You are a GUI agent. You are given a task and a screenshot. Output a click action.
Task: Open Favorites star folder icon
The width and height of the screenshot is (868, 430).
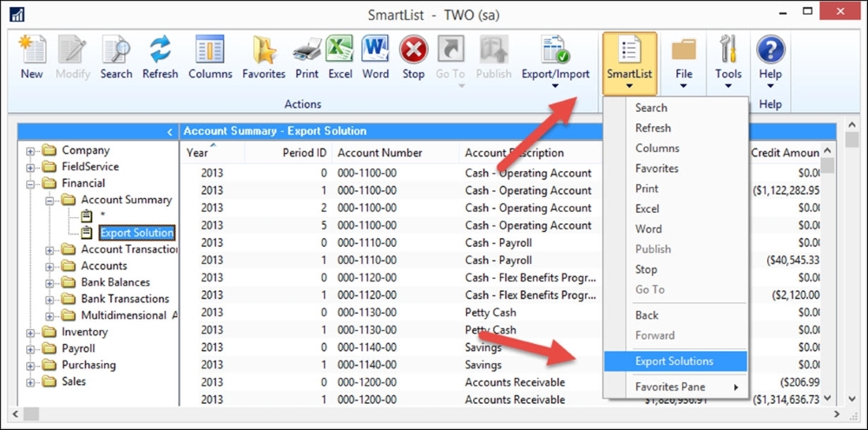264,50
